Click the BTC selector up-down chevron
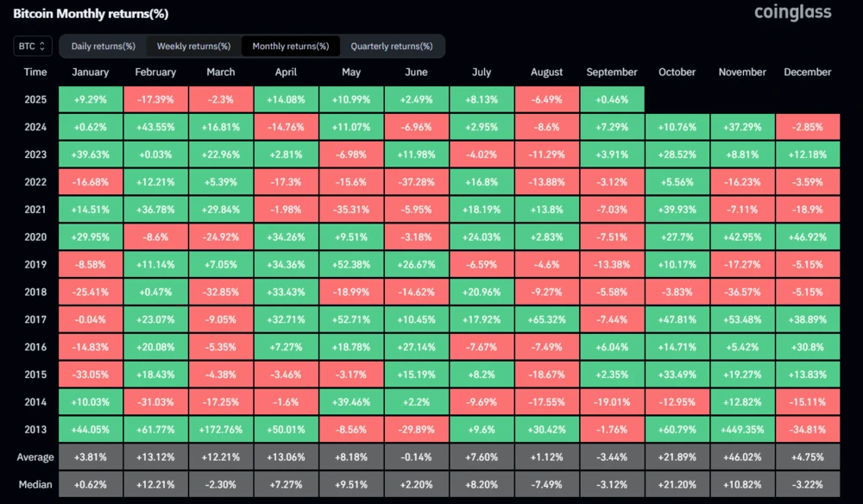This screenshot has width=863, height=504. 42,46
